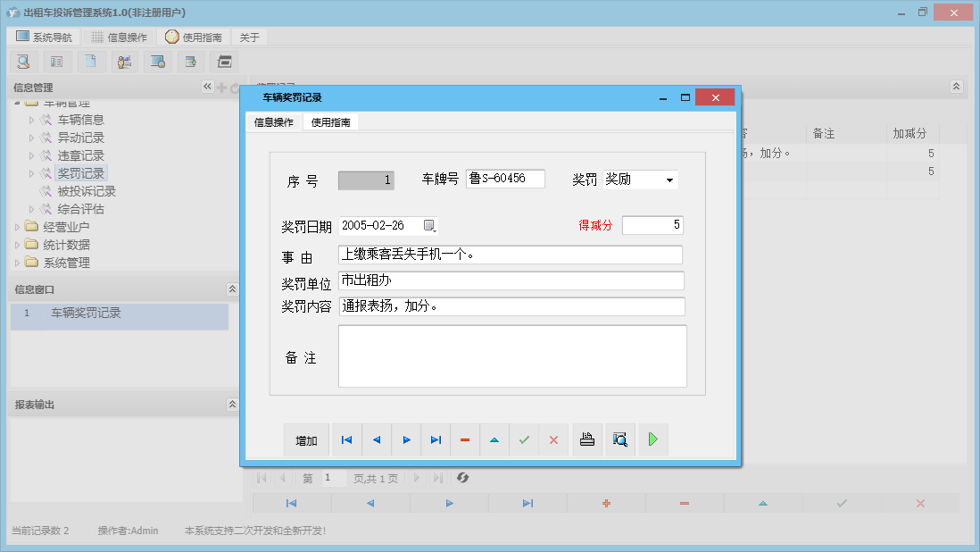Open the 系统导航 menu
Viewport: 980px width, 552px height.
44,37
